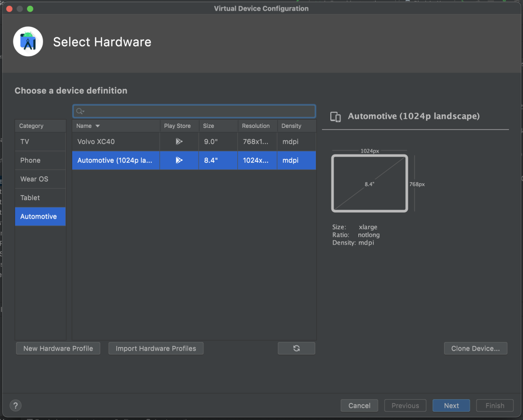523x420 pixels.
Task: Click Import Hardware Profiles button
Action: 156,348
